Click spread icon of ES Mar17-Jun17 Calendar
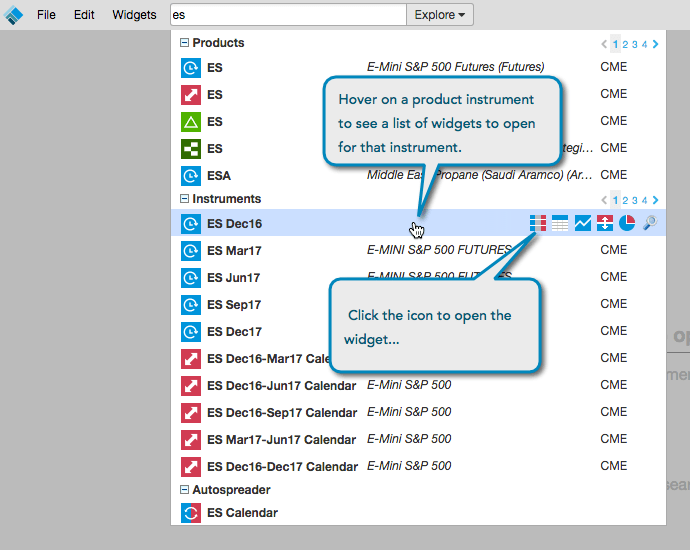This screenshot has width=690, height=550. tap(191, 440)
